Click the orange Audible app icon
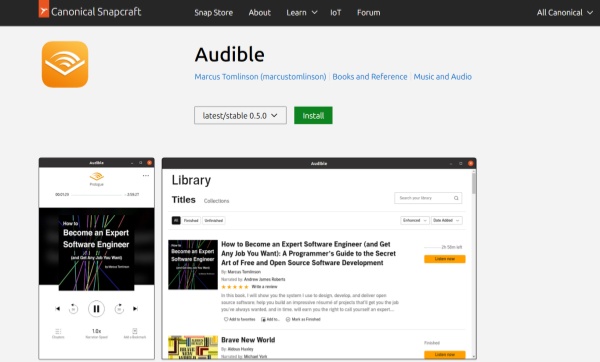 click(x=65, y=64)
